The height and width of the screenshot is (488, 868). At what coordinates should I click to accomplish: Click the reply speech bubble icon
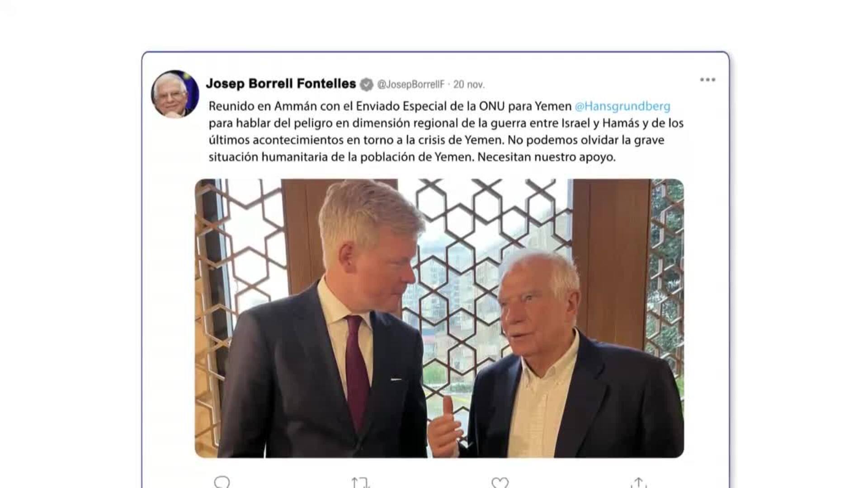coord(222,483)
